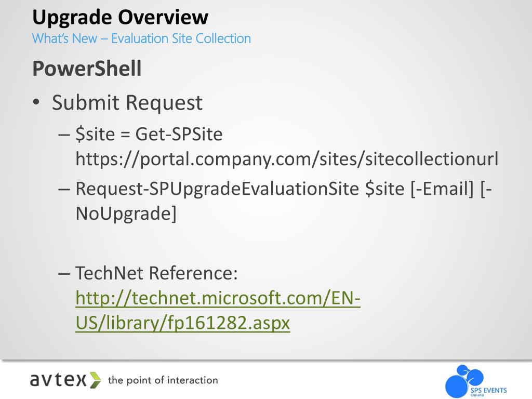Click the dash before Request-SPUpgradeEvaluationSite
Image resolution: width=532 pixels, height=399 pixels.
coord(64,189)
